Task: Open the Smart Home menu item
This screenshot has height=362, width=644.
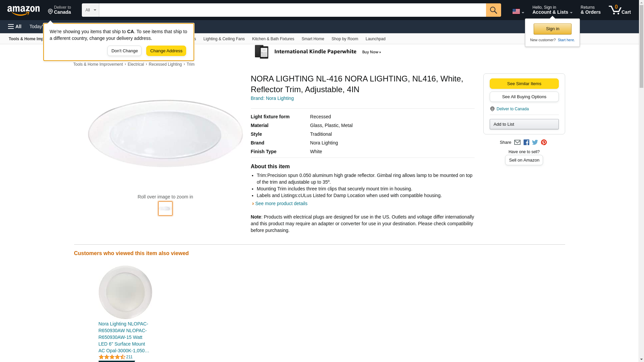Action: [x=313, y=39]
